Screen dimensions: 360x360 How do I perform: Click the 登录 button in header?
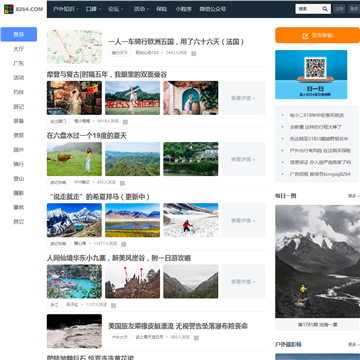(x=353, y=9)
